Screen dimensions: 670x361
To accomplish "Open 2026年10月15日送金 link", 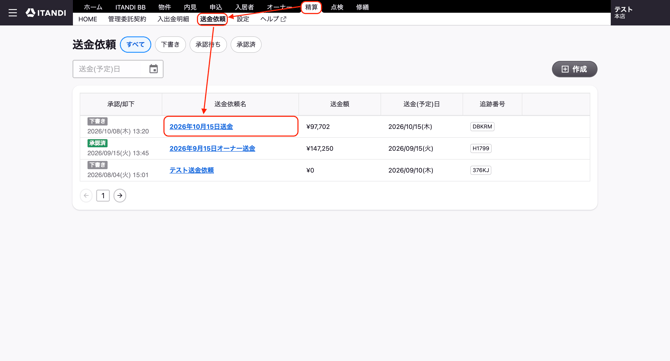I will 201,126.
